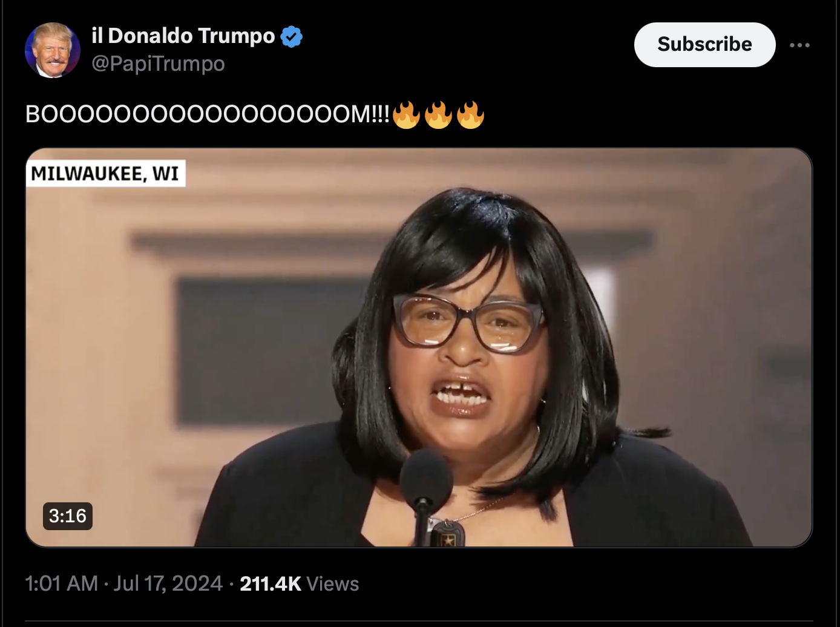Click the last fire emoji in the tweet
840x627 pixels.
(x=470, y=114)
